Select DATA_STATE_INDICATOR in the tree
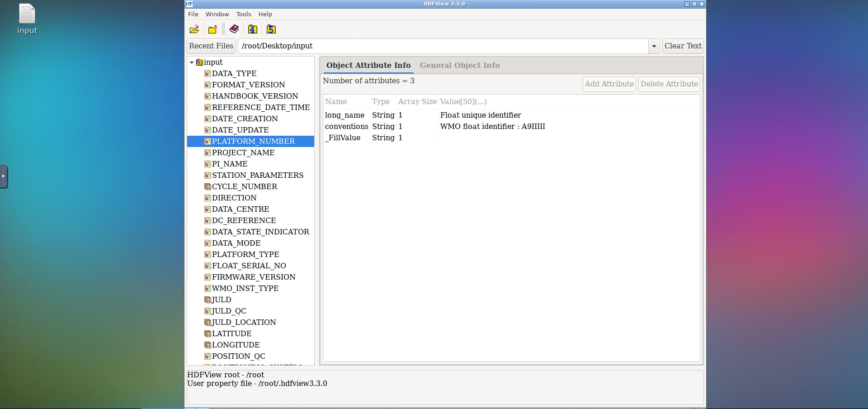Screen dimensions: 868x409 point(260,232)
